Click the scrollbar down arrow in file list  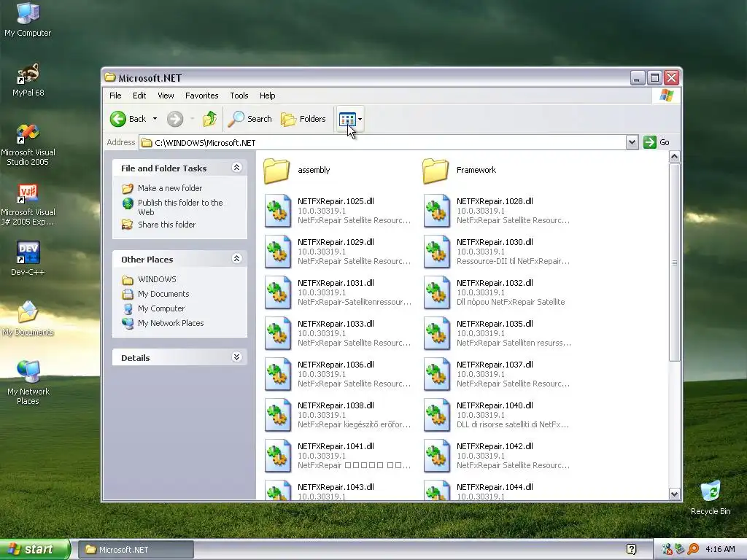(674, 494)
